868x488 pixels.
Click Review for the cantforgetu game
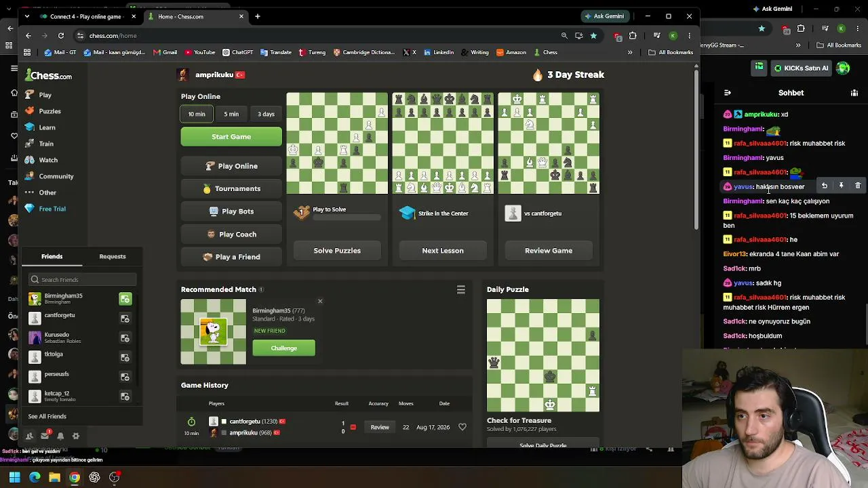[x=380, y=427]
